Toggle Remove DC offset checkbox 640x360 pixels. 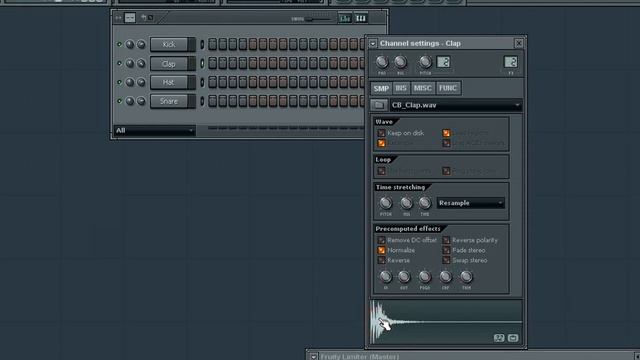click(x=381, y=240)
